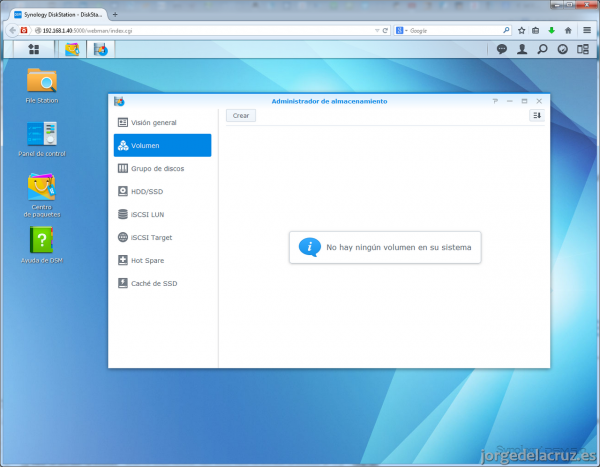The image size is (600, 467).
Task: Select Visión general in sidebar
Action: click(x=162, y=122)
